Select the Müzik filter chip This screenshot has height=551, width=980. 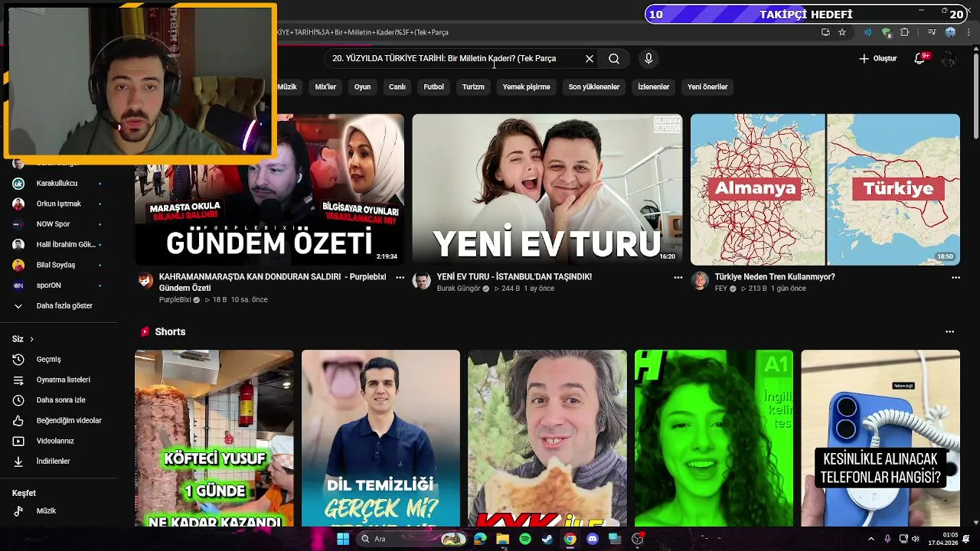click(286, 87)
